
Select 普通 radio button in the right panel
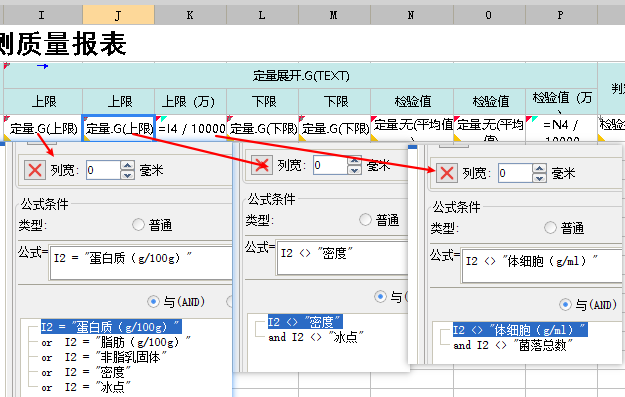click(550, 228)
